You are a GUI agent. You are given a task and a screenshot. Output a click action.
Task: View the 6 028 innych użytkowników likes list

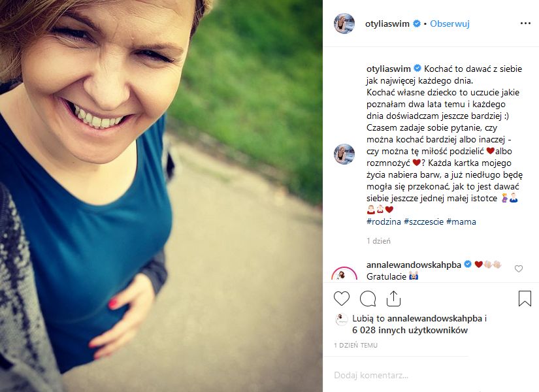click(x=410, y=330)
